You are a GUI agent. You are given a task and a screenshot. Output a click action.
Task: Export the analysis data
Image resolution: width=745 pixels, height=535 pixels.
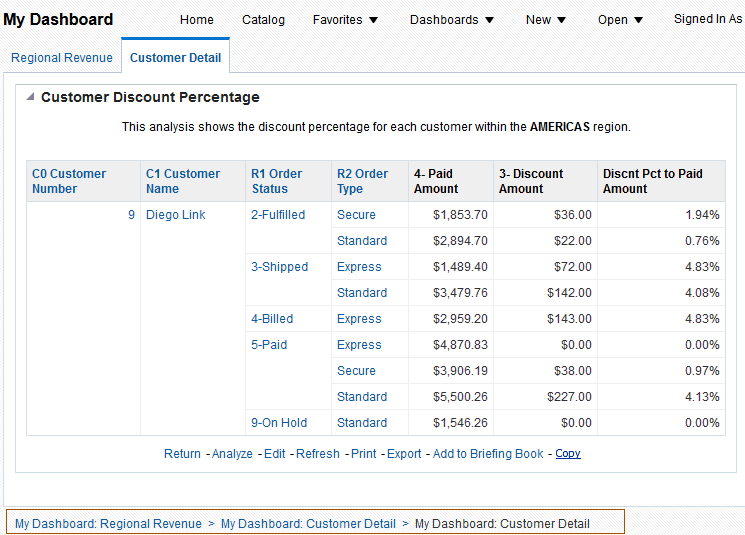click(x=404, y=454)
